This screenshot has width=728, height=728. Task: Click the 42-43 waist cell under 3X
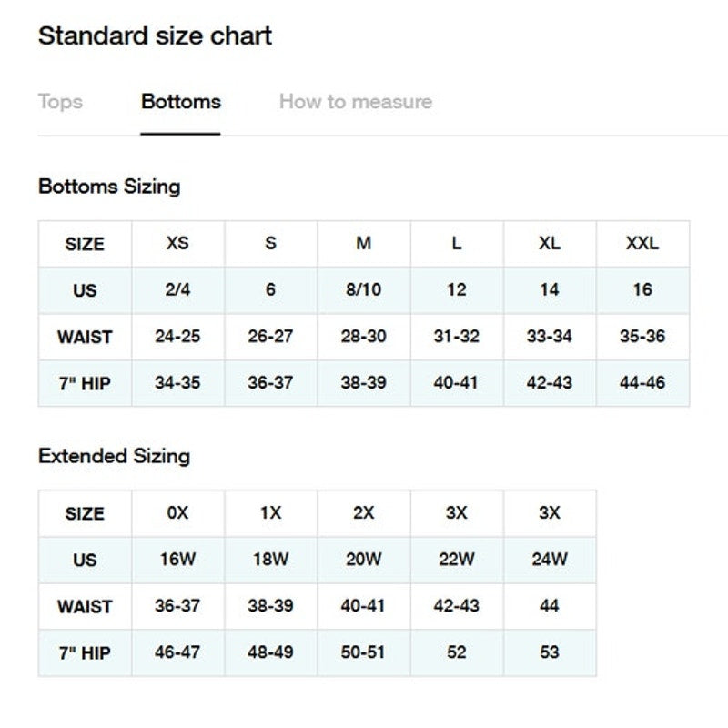click(457, 606)
